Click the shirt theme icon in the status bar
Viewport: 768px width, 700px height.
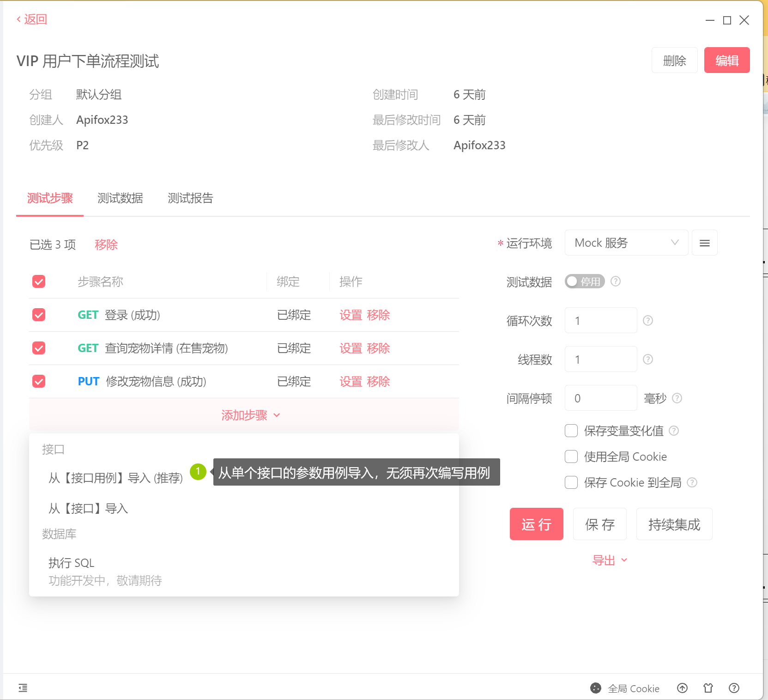pyautogui.click(x=708, y=688)
